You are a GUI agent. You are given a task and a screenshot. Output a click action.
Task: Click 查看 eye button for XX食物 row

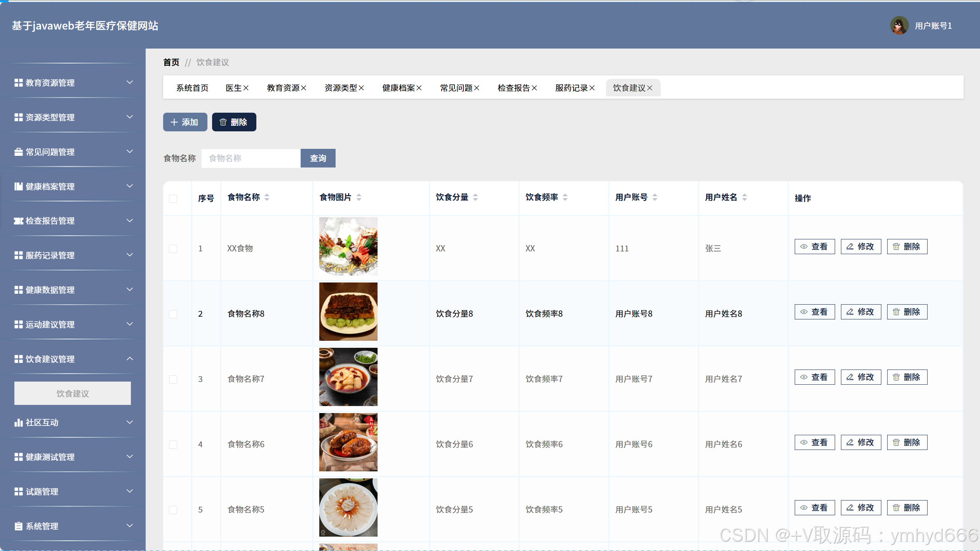coord(815,247)
